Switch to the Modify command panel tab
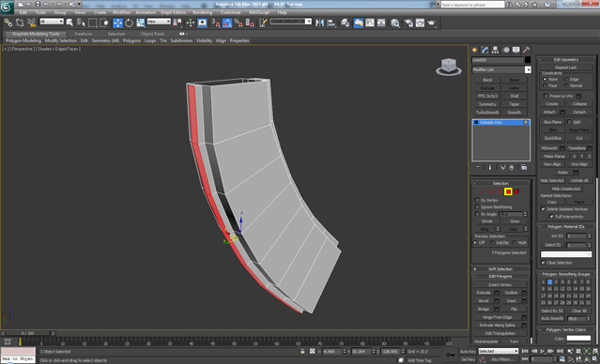Screen dimensions: 600x364 click(485, 50)
